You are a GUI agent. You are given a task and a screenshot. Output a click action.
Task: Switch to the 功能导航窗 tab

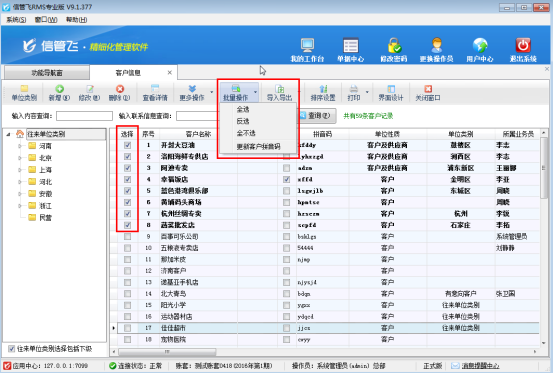click(47, 73)
